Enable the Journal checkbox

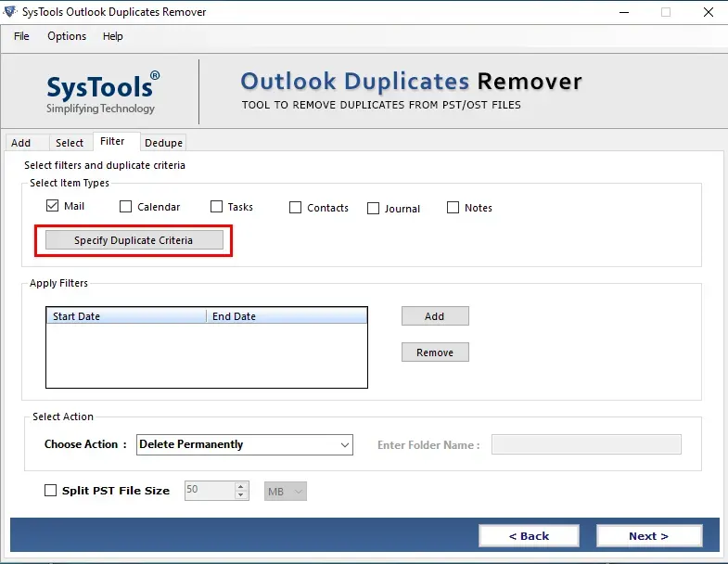[373, 208]
